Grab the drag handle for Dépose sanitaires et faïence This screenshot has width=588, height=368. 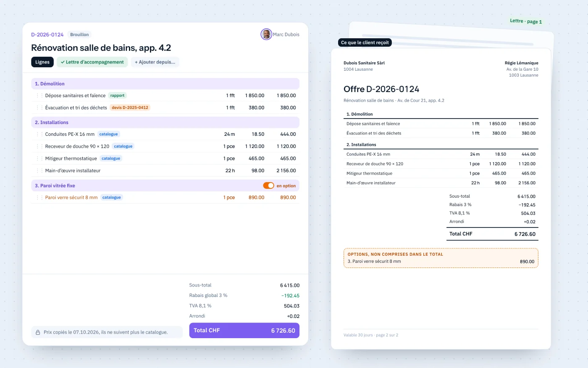point(40,96)
